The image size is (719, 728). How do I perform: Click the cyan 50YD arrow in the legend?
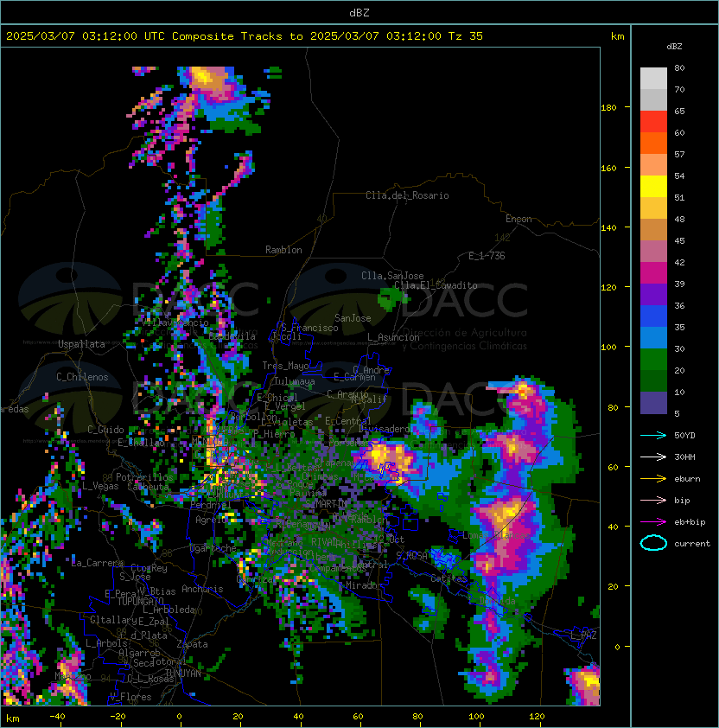(653, 436)
